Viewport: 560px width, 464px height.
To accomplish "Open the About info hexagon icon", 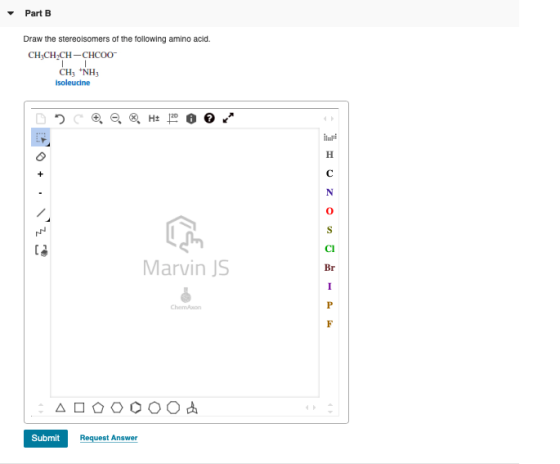I will [x=191, y=118].
